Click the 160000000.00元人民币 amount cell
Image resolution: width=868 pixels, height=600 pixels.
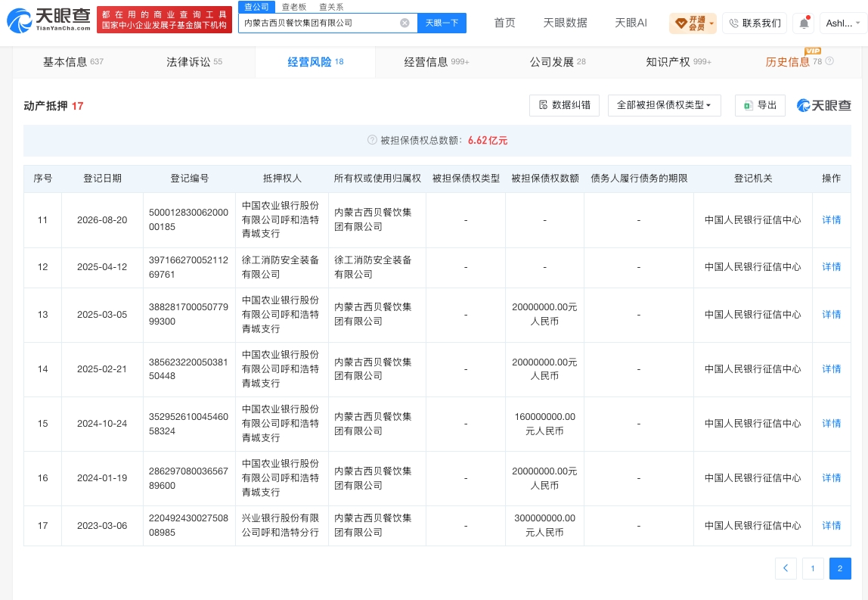pos(544,423)
